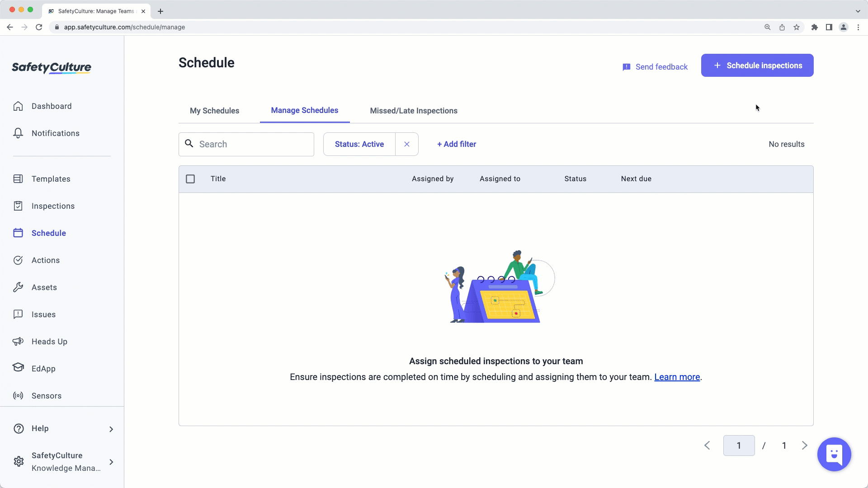The image size is (868, 488).
Task: Click Assigned to column header
Action: point(500,179)
